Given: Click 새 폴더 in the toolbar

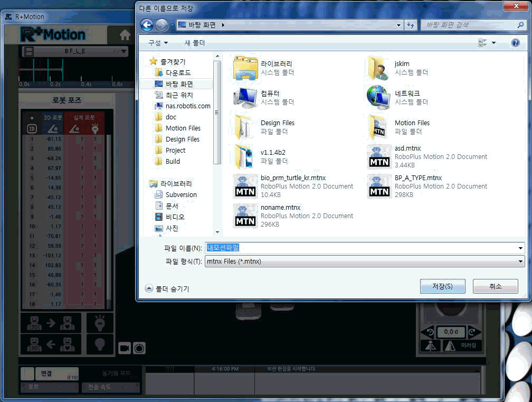Looking at the screenshot, I should (x=194, y=43).
